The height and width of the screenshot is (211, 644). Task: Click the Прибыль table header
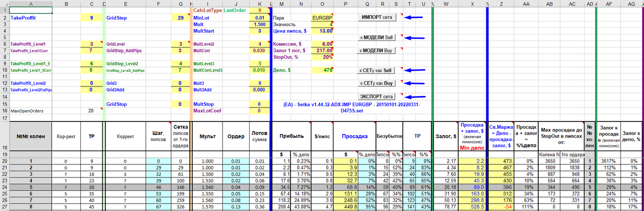click(291, 136)
